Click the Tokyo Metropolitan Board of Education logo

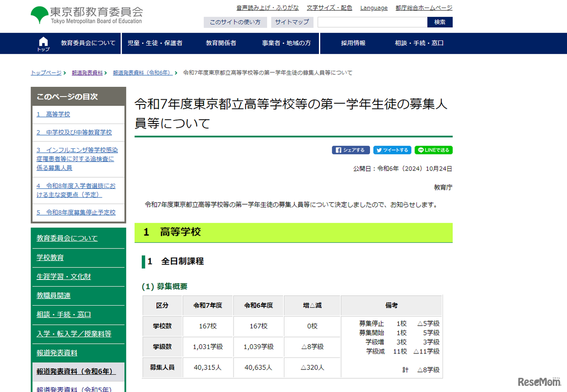(87, 15)
